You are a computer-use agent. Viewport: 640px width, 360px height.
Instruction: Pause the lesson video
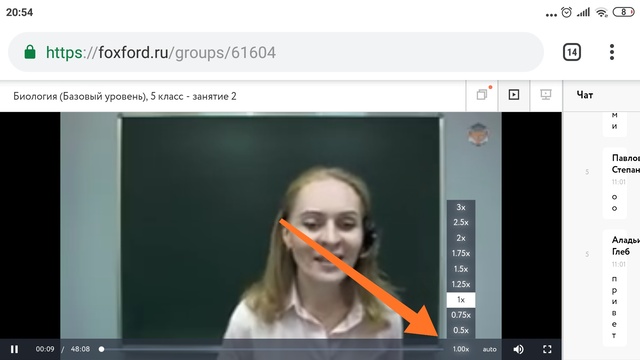pyautogui.click(x=14, y=349)
